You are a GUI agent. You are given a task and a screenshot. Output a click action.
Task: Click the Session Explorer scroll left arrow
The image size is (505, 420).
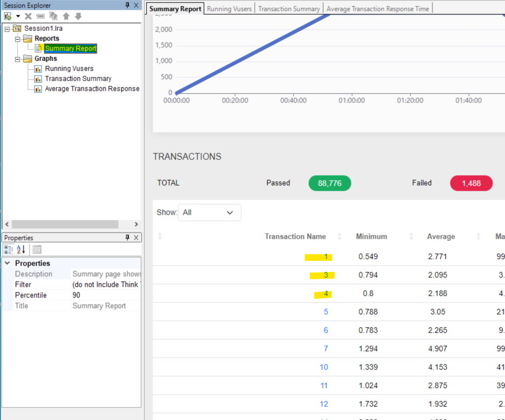point(7,224)
